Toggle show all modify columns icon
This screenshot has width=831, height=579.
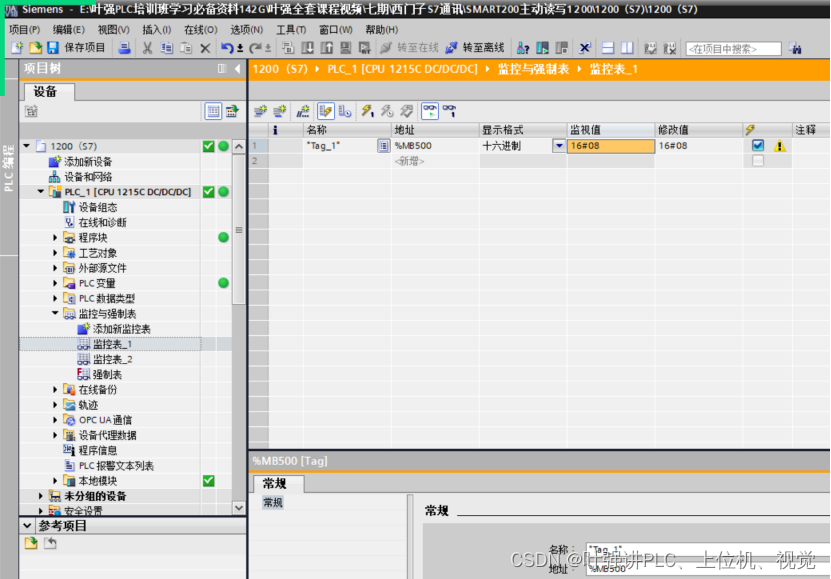[325, 111]
